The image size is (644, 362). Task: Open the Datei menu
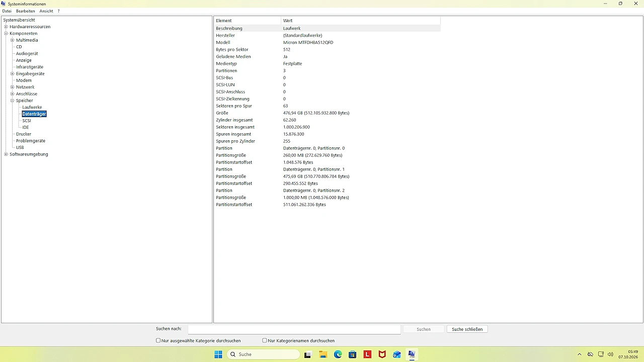click(7, 11)
